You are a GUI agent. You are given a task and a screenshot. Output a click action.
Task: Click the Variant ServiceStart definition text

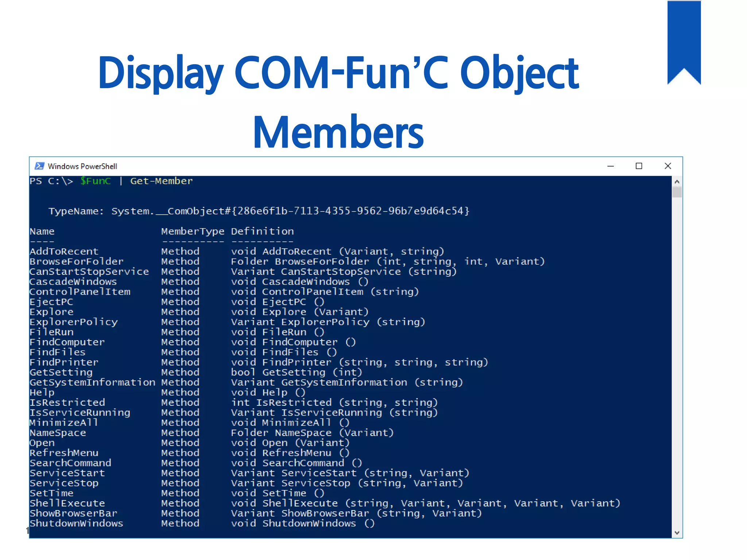pos(350,473)
